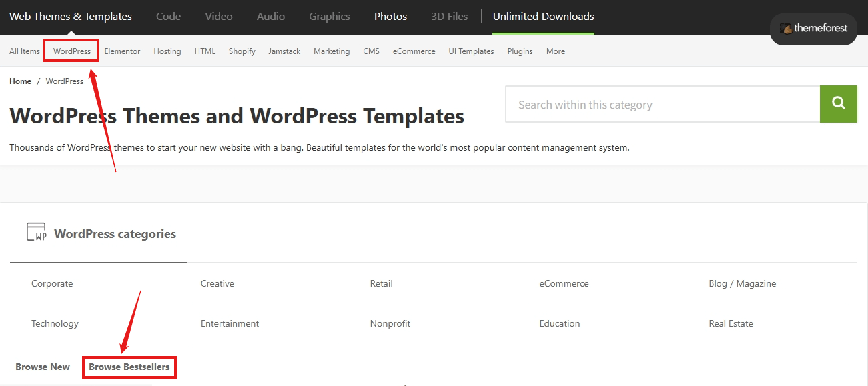Image resolution: width=868 pixels, height=386 pixels.
Task: Click the green search magnifier button
Action: (838, 104)
